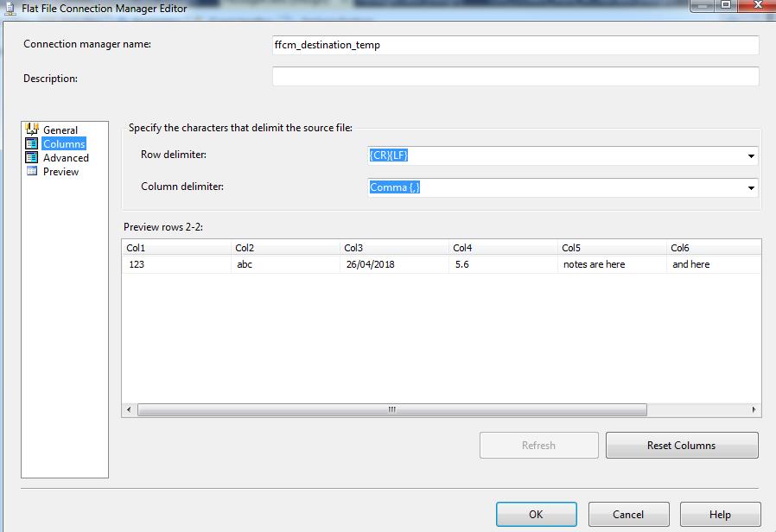The width and height of the screenshot is (776, 532).
Task: Go to the Preview page
Action: pos(60,172)
